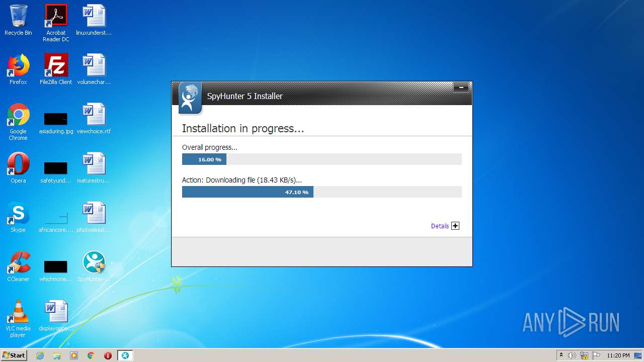The image size is (644, 362).
Task: Click the Overall progress bar at 16.00 %
Action: point(321,159)
